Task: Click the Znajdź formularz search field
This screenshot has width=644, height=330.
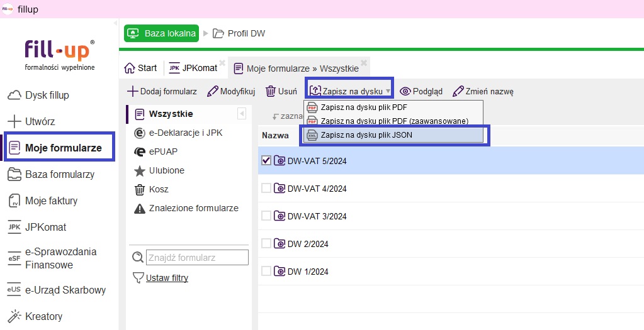Action: (x=197, y=258)
